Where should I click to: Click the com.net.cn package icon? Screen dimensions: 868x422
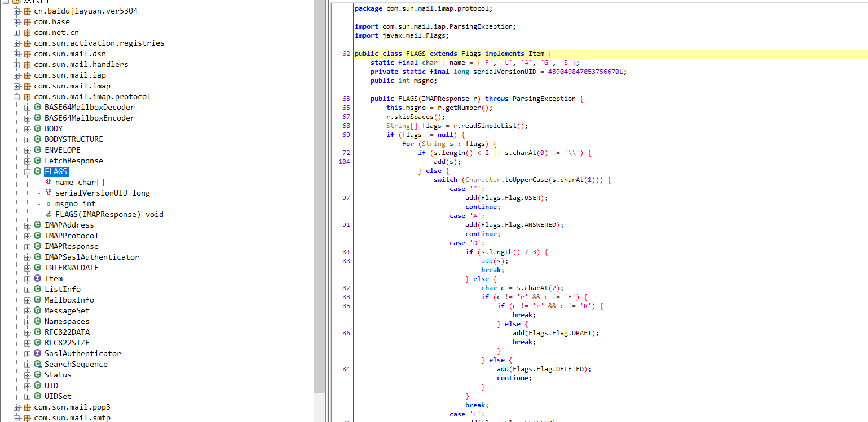(27, 32)
